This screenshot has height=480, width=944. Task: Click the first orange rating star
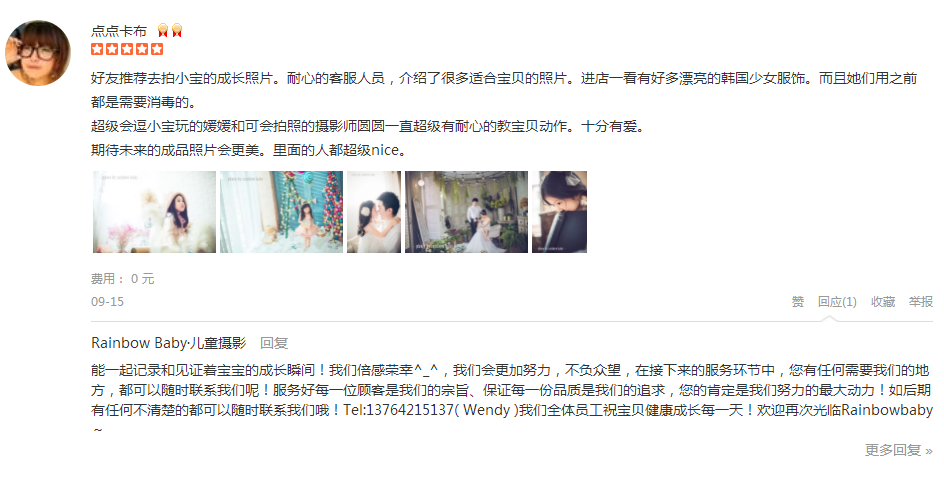(98, 49)
